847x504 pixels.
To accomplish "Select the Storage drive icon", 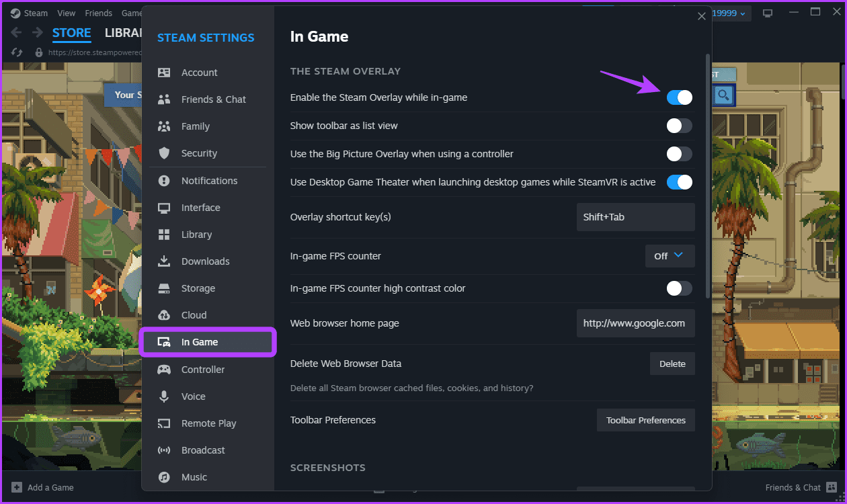I will click(164, 288).
